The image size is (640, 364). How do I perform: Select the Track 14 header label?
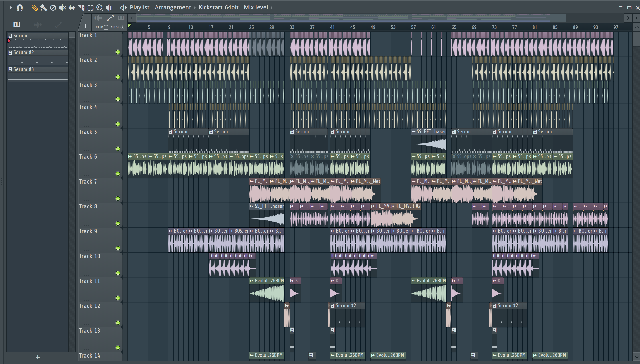tap(89, 356)
